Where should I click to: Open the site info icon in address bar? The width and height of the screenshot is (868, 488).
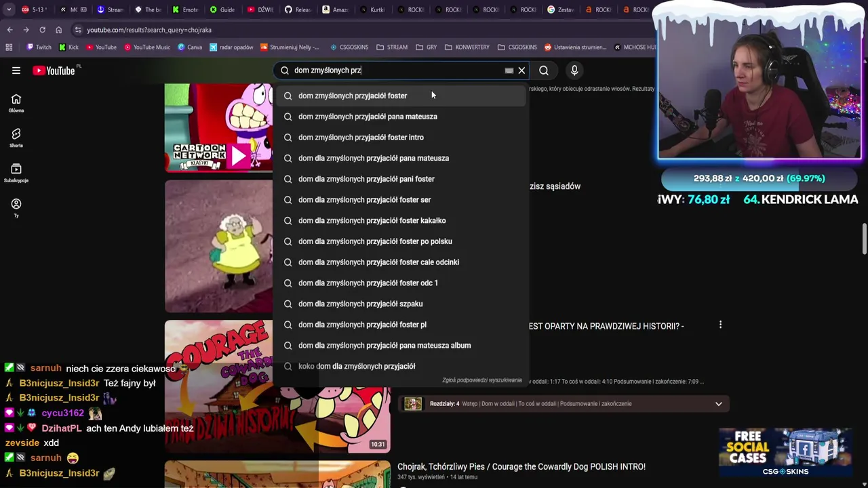[x=78, y=30]
